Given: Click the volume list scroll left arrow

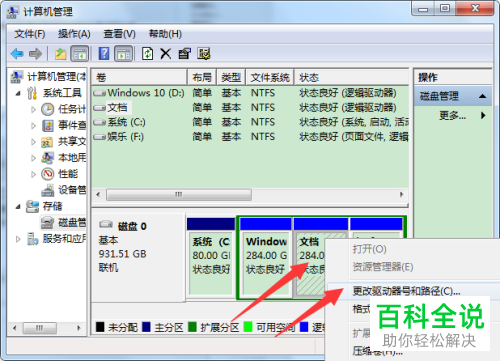Looking at the screenshot, I should click(x=98, y=194).
